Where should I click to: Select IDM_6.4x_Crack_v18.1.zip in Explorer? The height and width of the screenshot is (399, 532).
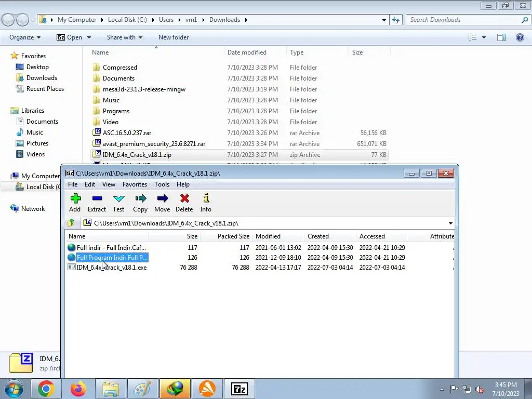point(239,155)
